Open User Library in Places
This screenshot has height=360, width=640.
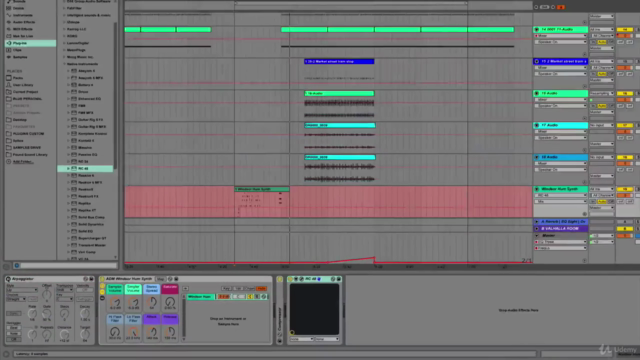23,84
